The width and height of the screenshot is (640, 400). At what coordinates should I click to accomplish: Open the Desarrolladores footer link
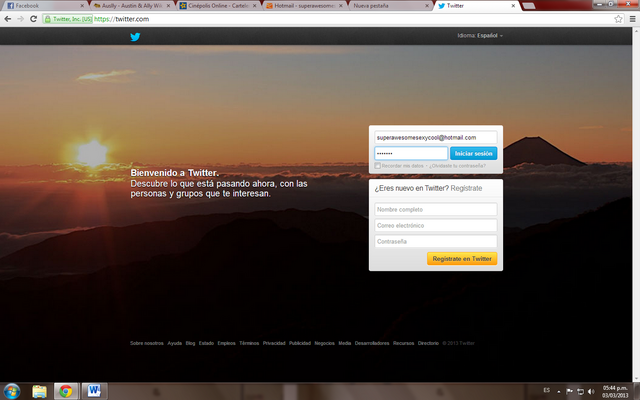[372, 343]
